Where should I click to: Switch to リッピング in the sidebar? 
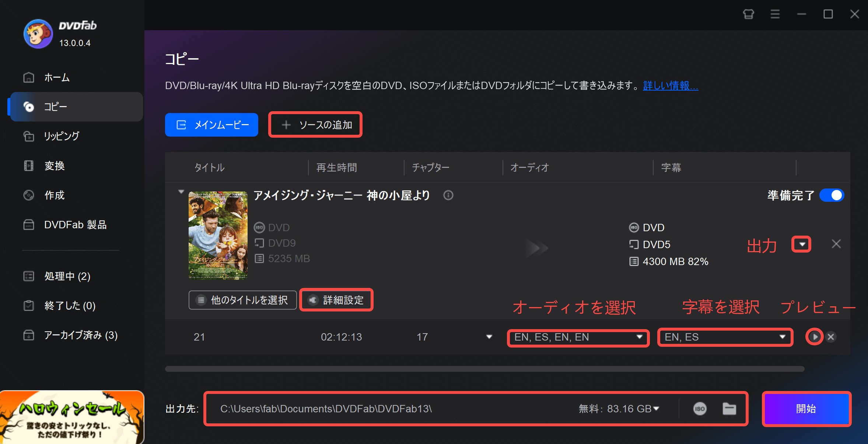(61, 136)
